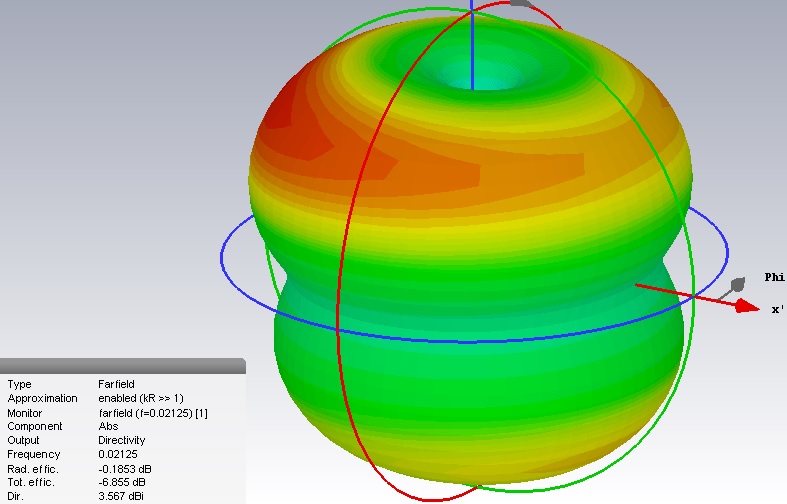Click the 'Monitor' label in info panel
Image resolution: width=787 pixels, height=504 pixels.
[25, 413]
